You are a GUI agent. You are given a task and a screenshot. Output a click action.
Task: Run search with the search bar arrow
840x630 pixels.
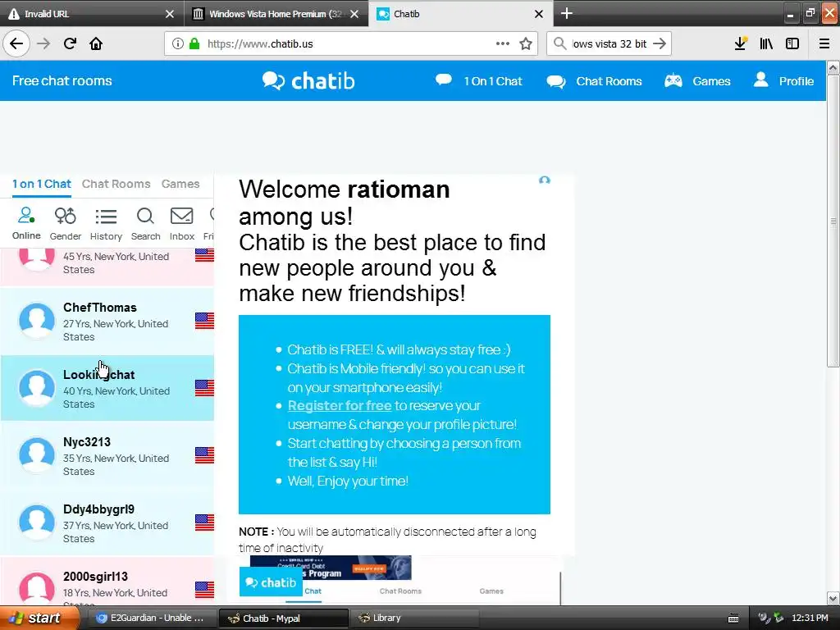point(660,43)
